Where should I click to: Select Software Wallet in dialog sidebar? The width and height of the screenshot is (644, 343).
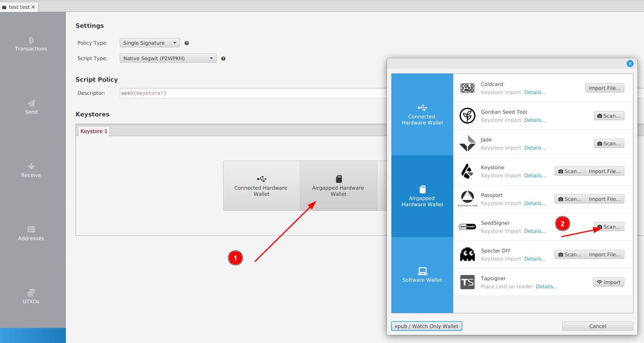422,275
